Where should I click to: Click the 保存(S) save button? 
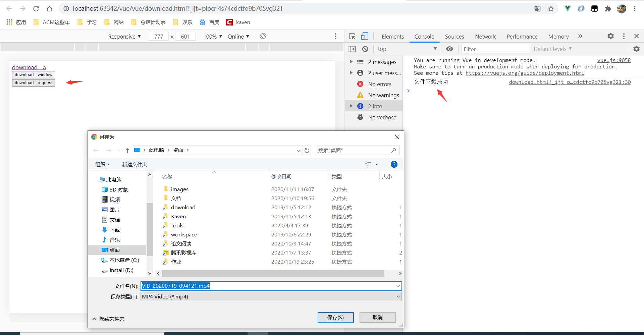click(335, 317)
